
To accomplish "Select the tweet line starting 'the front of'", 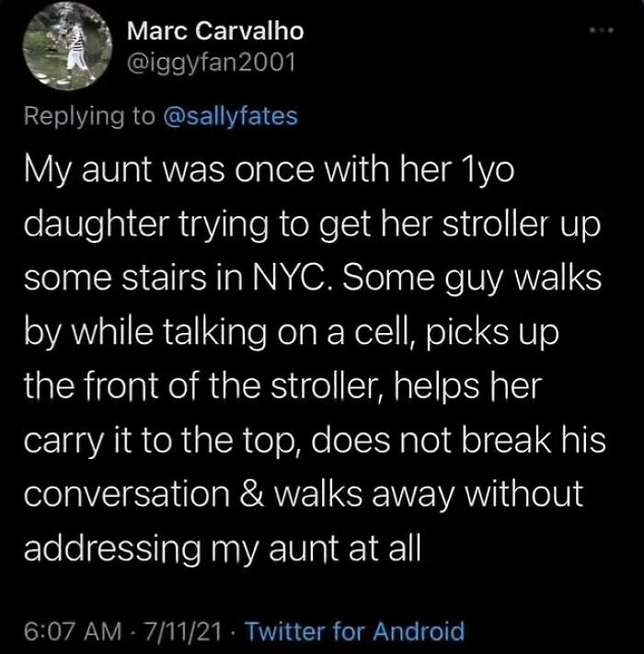I will [282, 385].
